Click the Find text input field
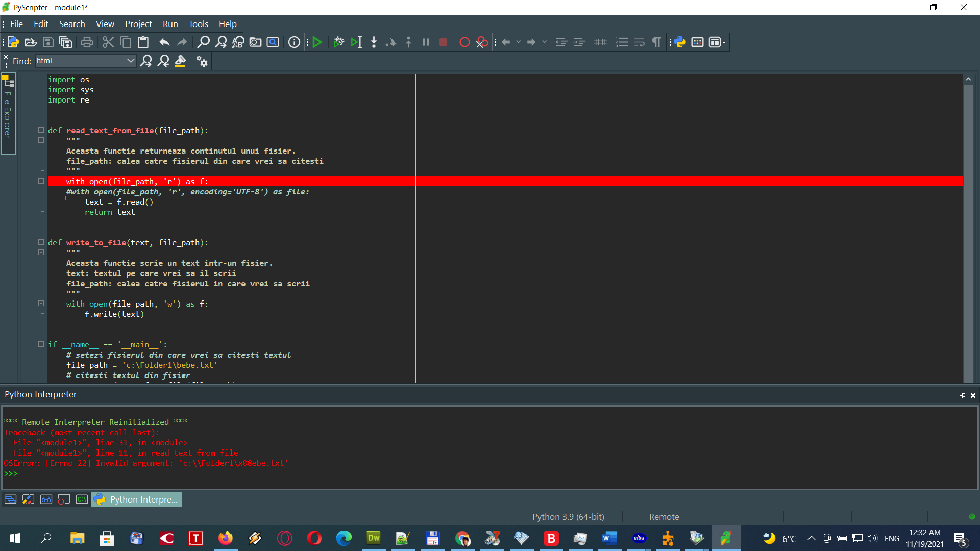Viewport: 980px width, 551px height. click(x=81, y=61)
